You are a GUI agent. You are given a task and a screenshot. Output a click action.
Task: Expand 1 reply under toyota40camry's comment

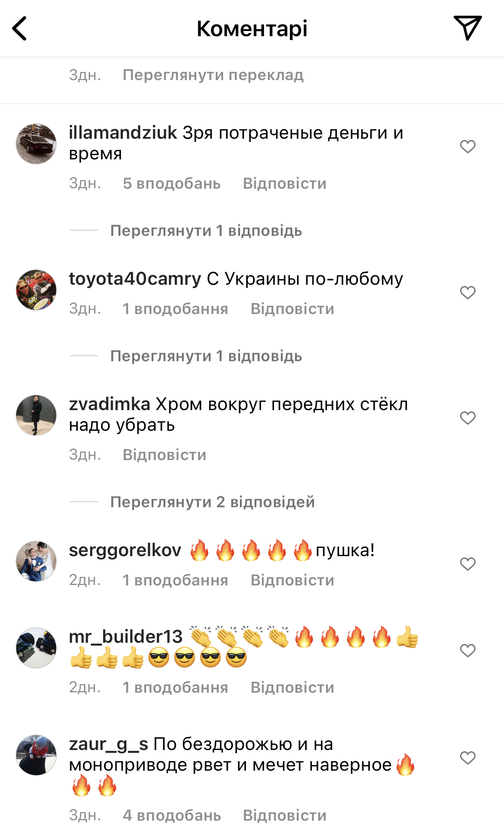pyautogui.click(x=206, y=356)
